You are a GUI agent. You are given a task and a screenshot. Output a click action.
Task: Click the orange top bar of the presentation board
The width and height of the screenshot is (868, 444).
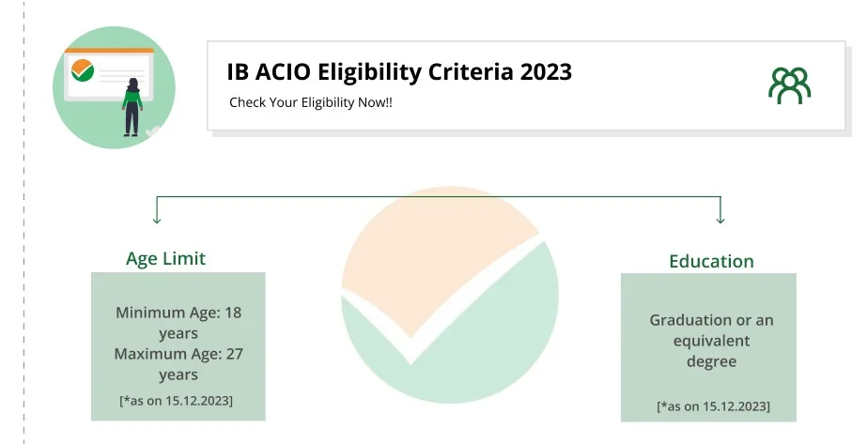point(110,50)
